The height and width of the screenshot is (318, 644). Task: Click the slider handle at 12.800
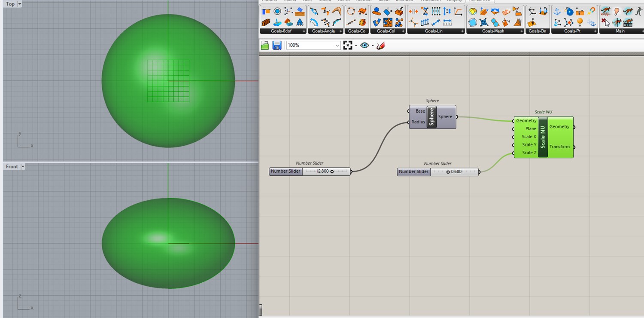click(332, 171)
